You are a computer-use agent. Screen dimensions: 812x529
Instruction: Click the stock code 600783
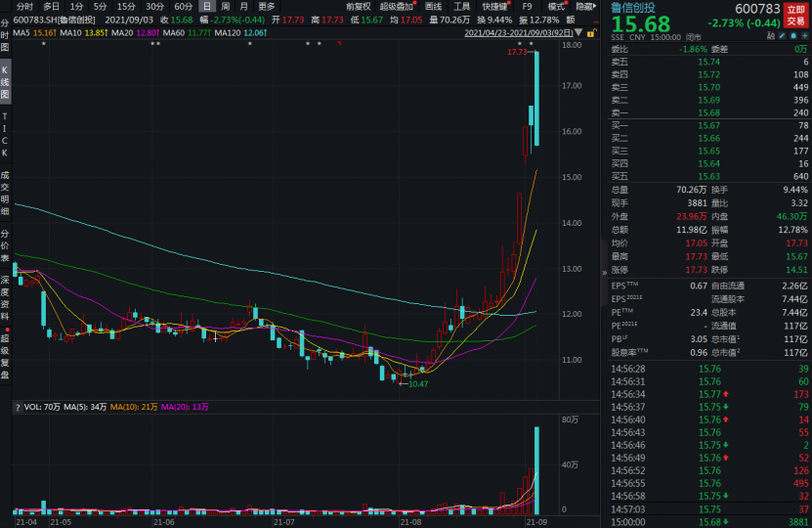[757, 8]
